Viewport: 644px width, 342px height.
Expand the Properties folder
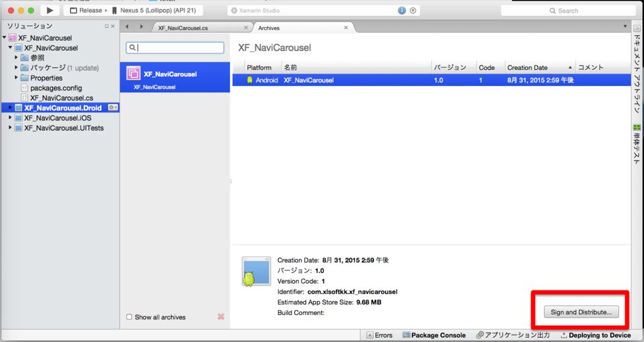pyautogui.click(x=16, y=77)
